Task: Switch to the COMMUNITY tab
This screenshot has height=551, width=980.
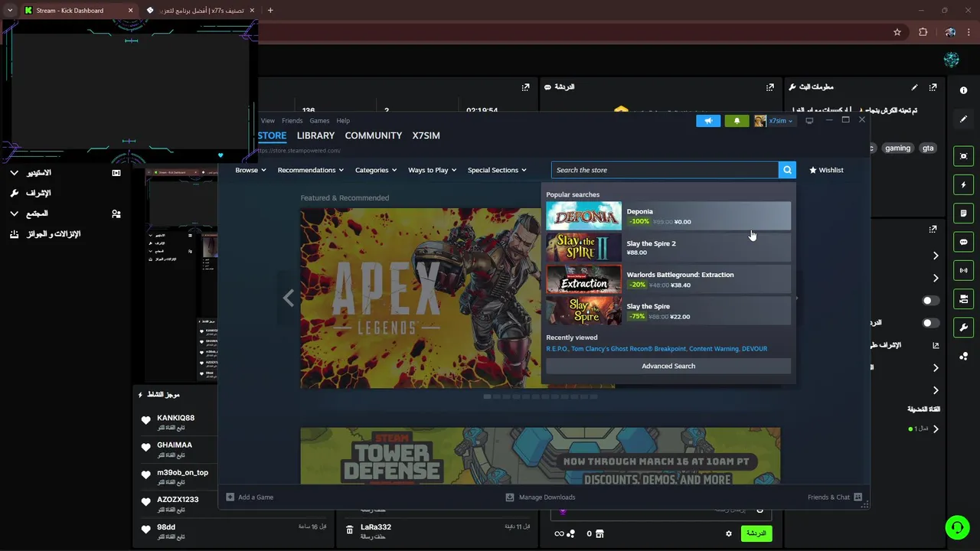Action: click(x=373, y=135)
